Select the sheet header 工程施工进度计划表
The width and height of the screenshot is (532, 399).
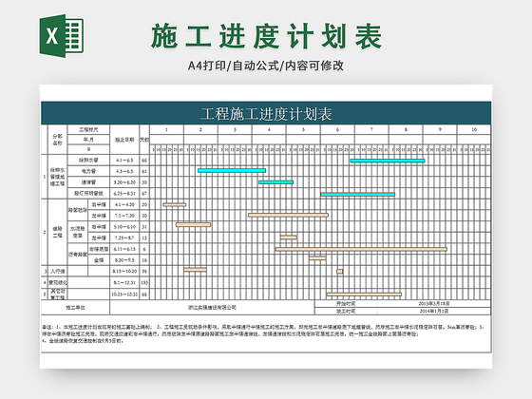(x=266, y=114)
